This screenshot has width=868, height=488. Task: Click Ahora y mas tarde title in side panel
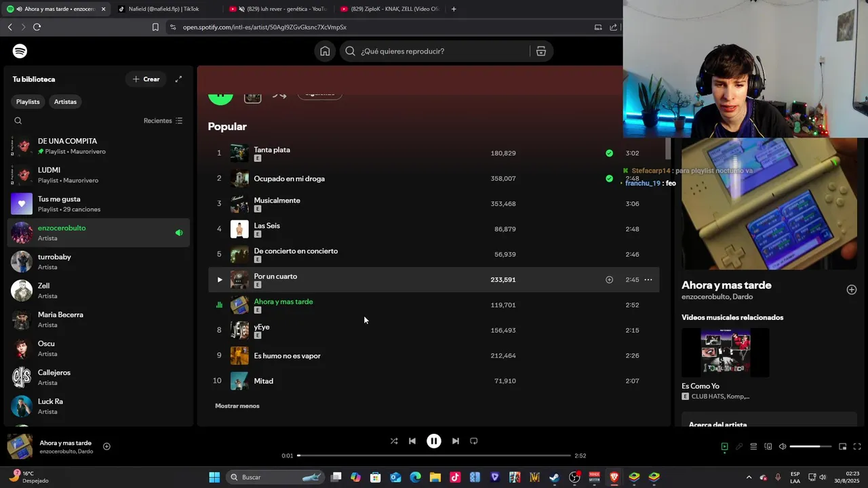(x=726, y=285)
